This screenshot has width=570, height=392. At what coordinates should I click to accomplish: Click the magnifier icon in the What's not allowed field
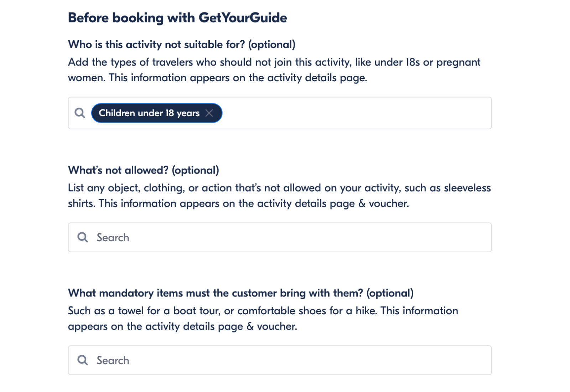pyautogui.click(x=83, y=237)
